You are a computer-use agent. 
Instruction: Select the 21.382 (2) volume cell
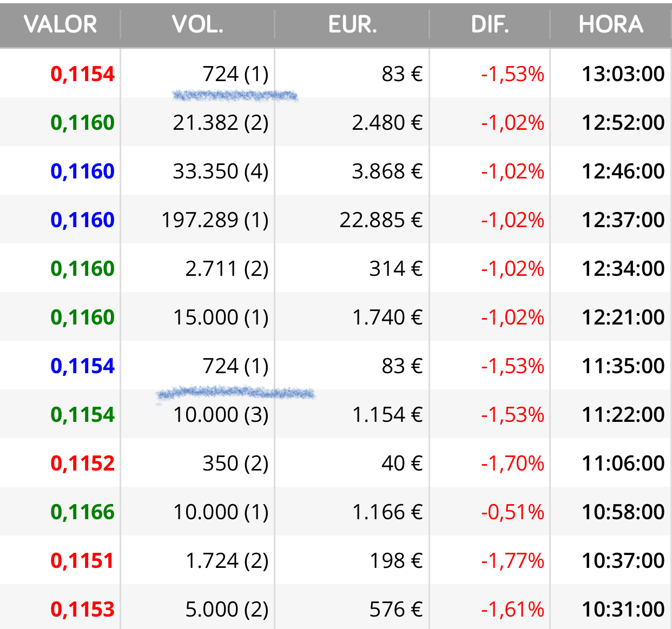click(x=221, y=123)
